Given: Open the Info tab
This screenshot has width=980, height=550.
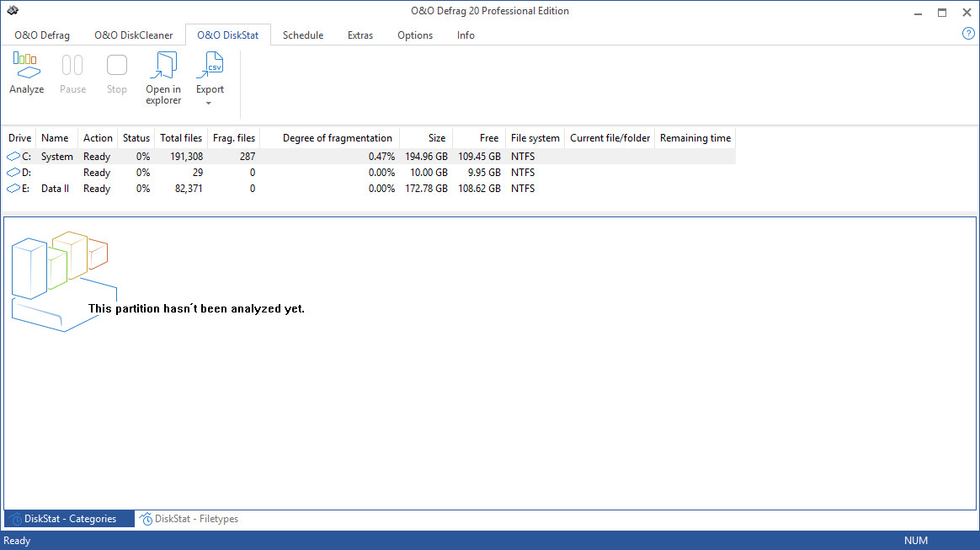Looking at the screenshot, I should tap(466, 35).
